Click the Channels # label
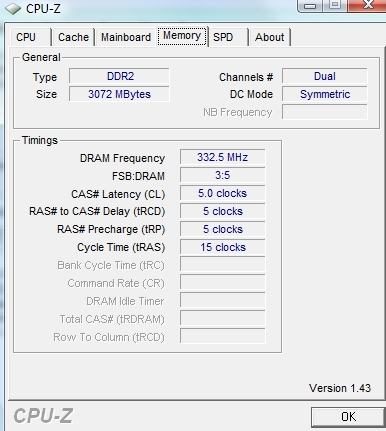Image resolution: width=386 pixels, height=431 pixels. pos(246,77)
